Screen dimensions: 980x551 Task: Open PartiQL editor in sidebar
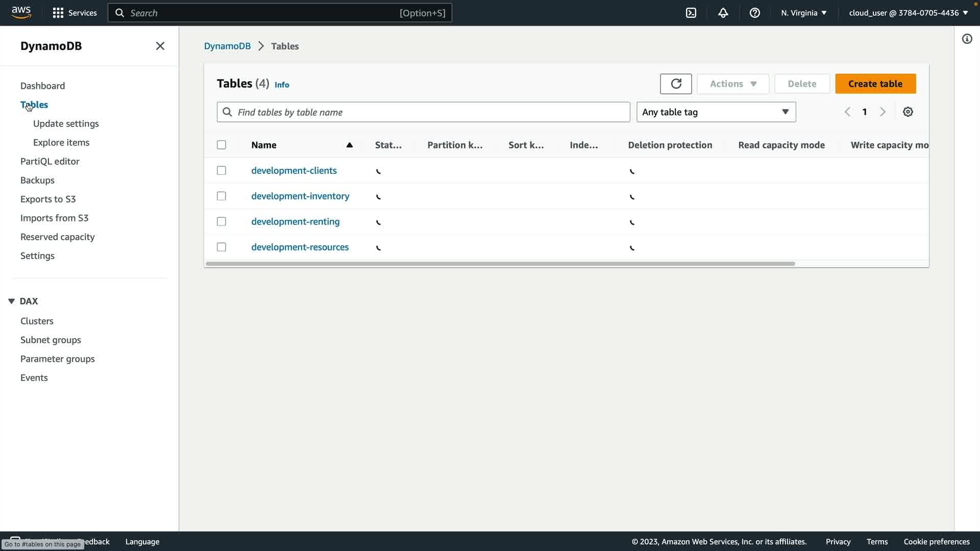(x=50, y=161)
